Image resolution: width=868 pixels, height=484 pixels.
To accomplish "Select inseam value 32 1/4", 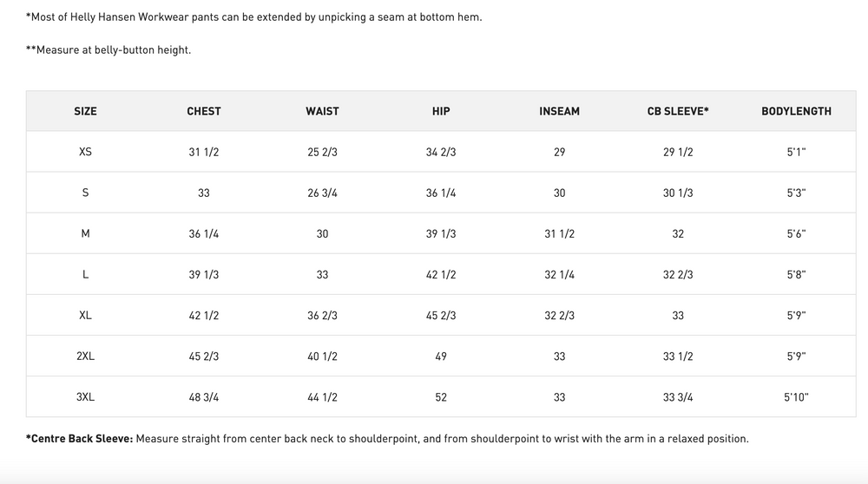I will pyautogui.click(x=559, y=274).
